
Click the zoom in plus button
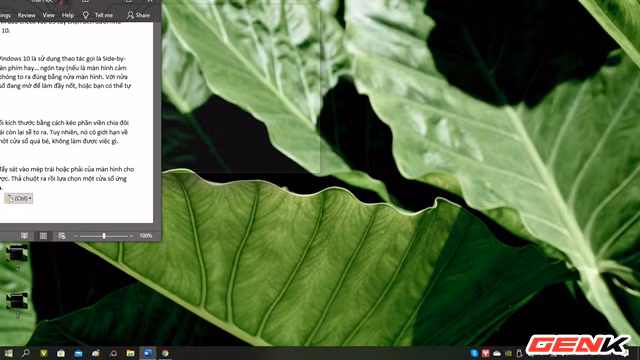131,236
